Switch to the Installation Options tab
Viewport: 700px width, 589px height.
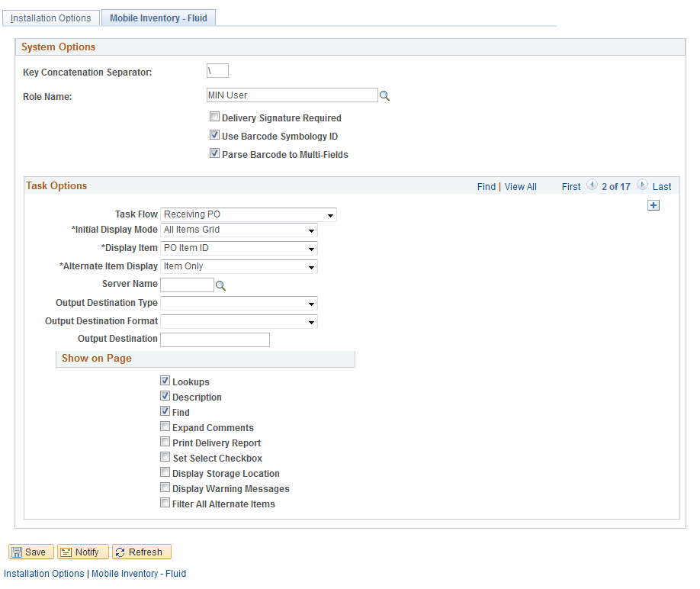(50, 17)
